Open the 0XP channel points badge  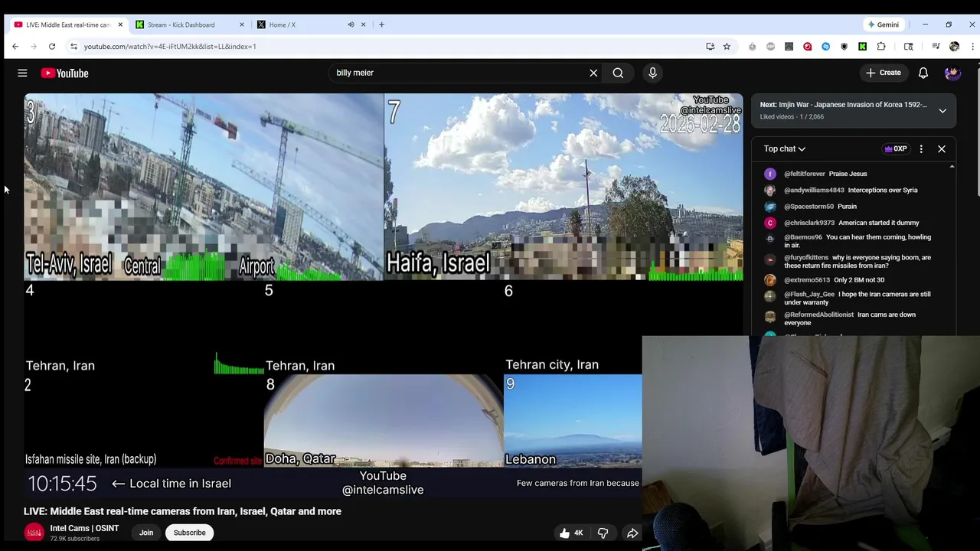(x=895, y=149)
